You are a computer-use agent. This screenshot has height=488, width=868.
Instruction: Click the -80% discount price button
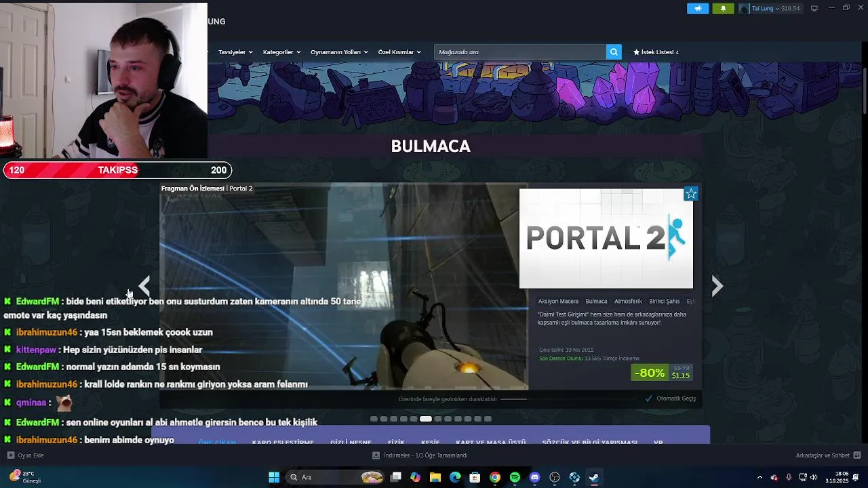tap(662, 373)
